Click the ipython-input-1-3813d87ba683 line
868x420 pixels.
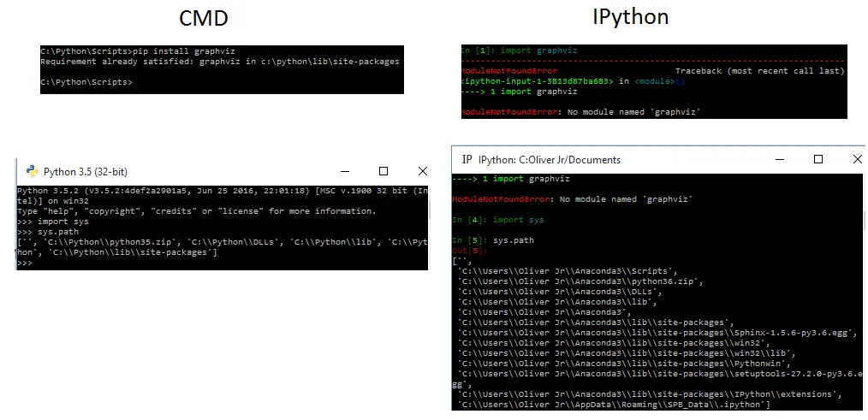coord(573,81)
